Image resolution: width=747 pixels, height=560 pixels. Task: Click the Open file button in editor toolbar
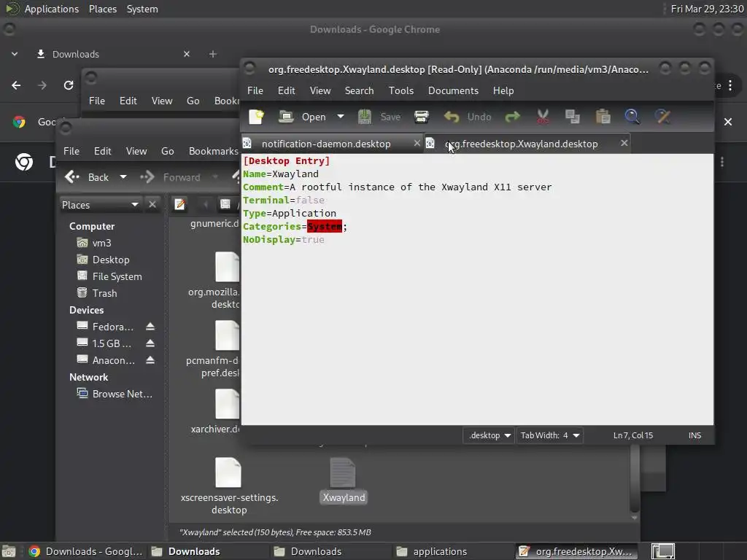pos(303,117)
